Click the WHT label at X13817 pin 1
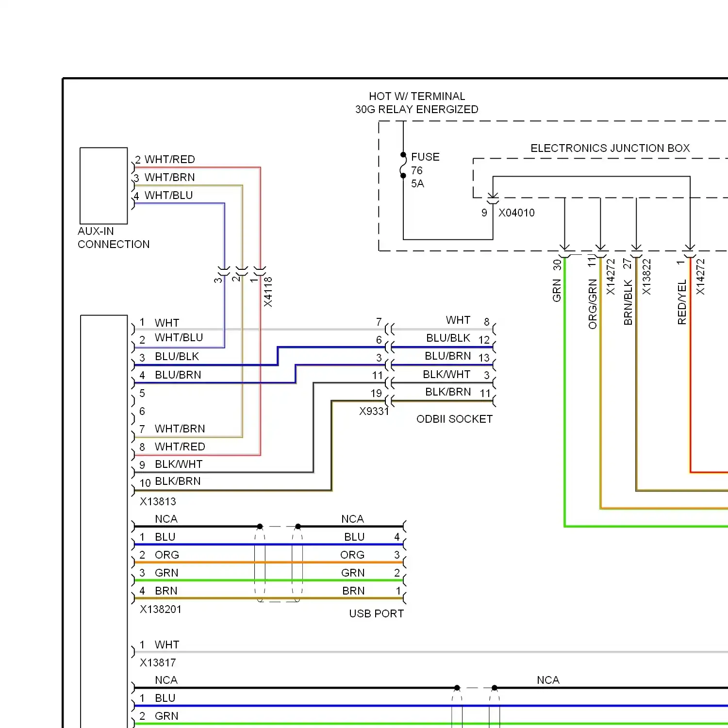The image size is (728, 728). coord(167,645)
